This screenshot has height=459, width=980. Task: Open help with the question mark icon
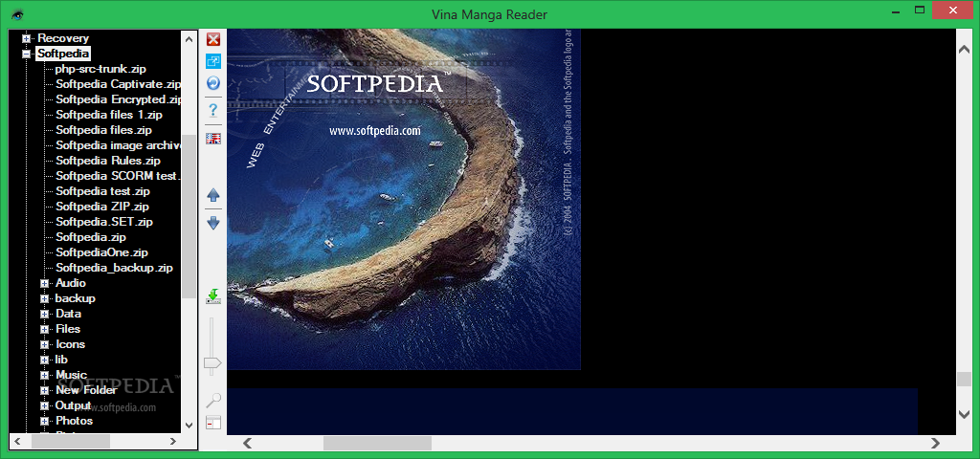click(x=213, y=111)
